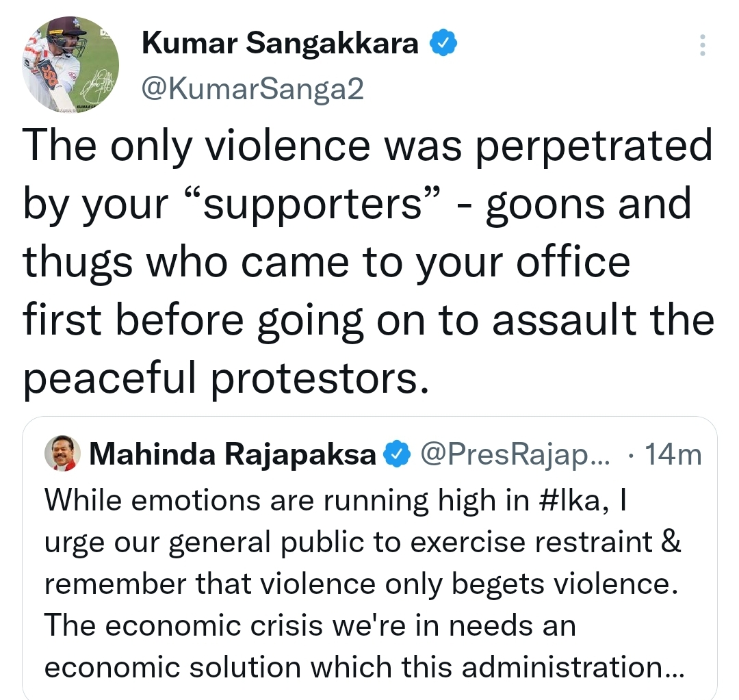Image resolution: width=739 pixels, height=700 pixels.
Task: Click "first before going on to assault" line
Action: click(369, 320)
